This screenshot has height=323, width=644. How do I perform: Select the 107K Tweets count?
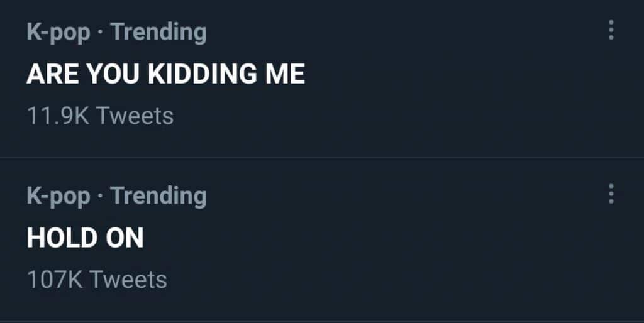97,279
